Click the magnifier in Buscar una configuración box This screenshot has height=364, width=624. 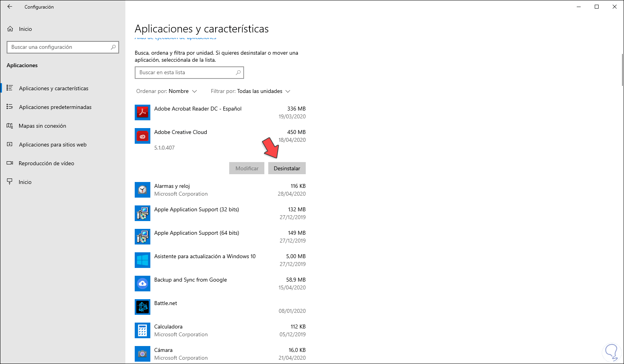(x=113, y=47)
